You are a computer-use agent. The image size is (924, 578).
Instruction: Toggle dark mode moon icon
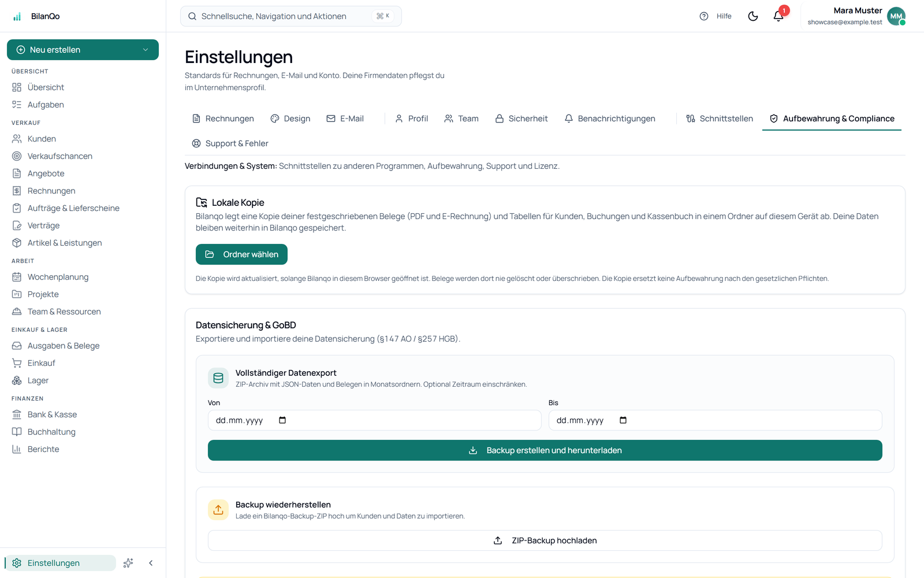(x=753, y=16)
